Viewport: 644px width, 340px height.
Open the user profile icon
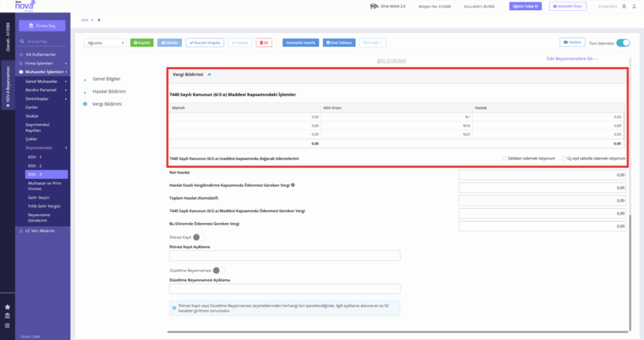[634, 6]
